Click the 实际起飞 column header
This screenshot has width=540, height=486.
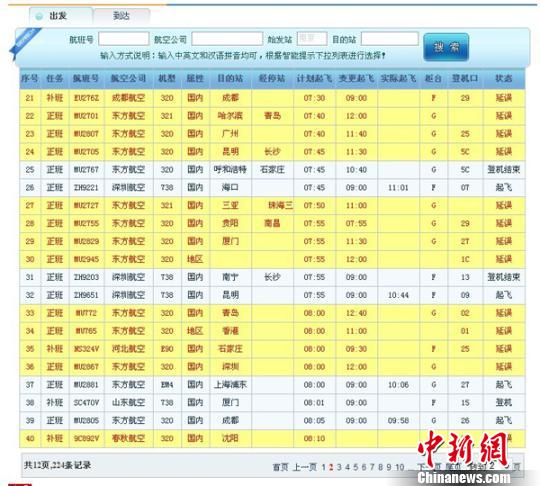(398, 79)
